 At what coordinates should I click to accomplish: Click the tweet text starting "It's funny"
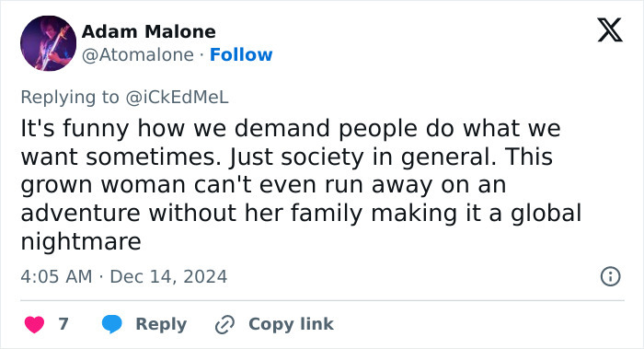tap(301, 184)
